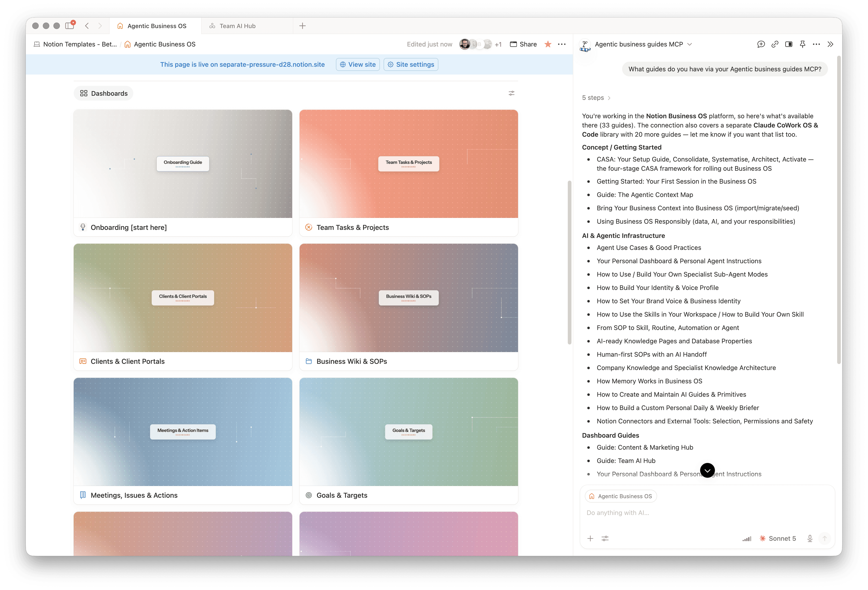This screenshot has width=868, height=590.
Task: Switch to the Agentic Business OS tab
Action: (x=155, y=26)
